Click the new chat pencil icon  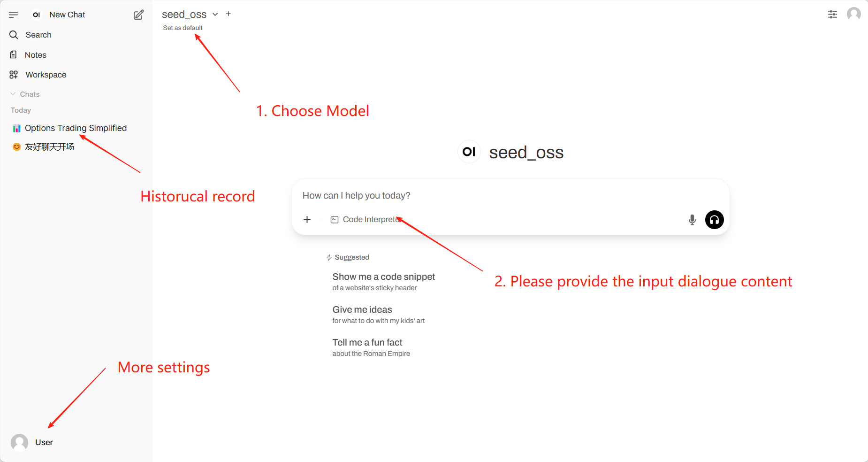138,15
